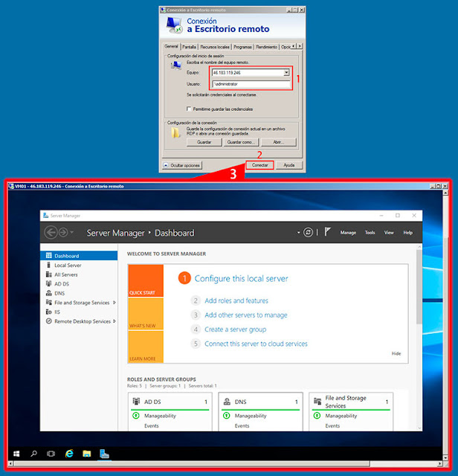Screen dimensions: 458x476
Task: Hide the welcome tile
Action: click(x=396, y=354)
